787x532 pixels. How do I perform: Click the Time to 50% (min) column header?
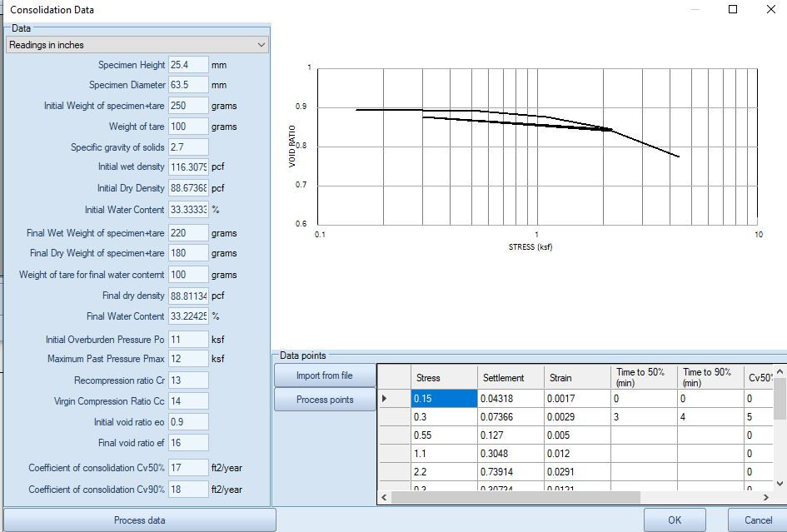644,377
